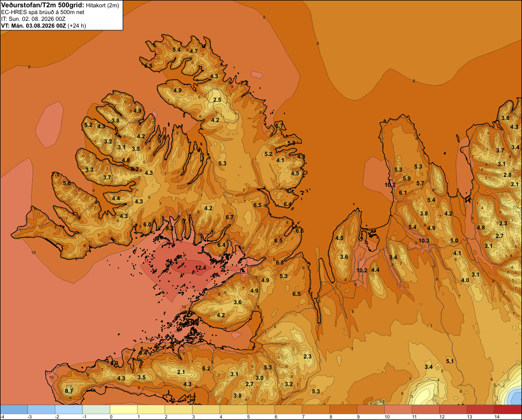Select the 5.9 temperature reading
The height and width of the screenshot is (420, 522).
[407, 179]
